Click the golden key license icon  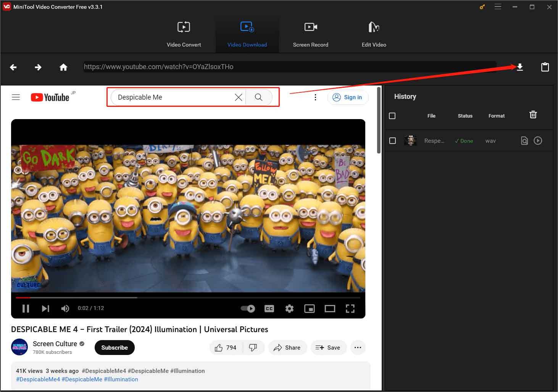tap(482, 6)
